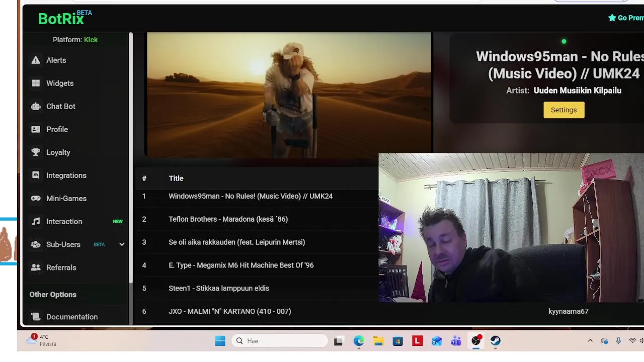644x362 pixels.
Task: Click the Title column header
Action: (176, 178)
